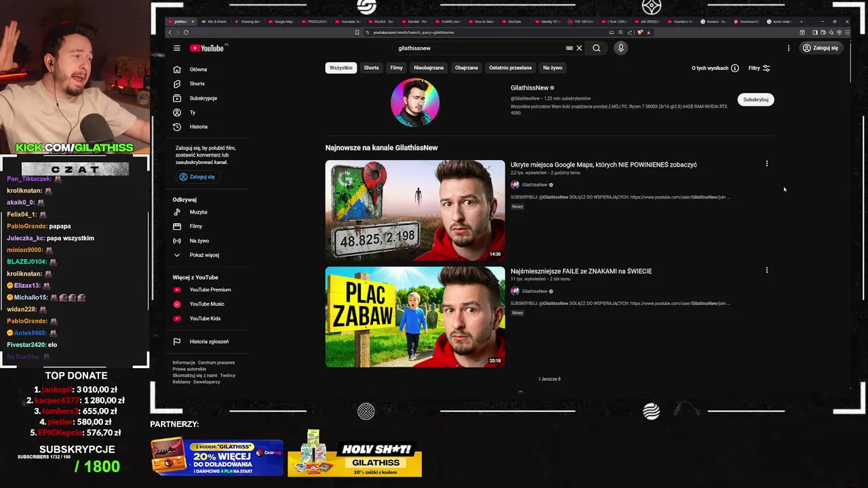Open Filtry filter options
This screenshot has height=488, width=868.
coord(759,68)
